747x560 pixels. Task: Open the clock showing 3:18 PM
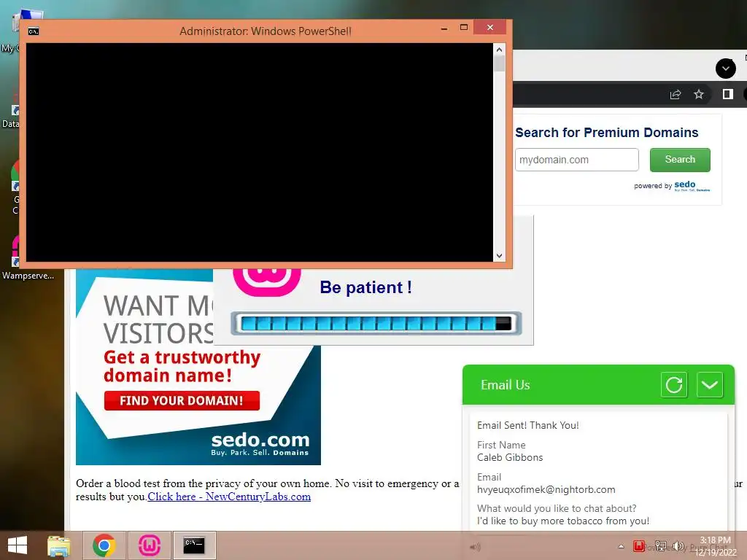tap(715, 546)
